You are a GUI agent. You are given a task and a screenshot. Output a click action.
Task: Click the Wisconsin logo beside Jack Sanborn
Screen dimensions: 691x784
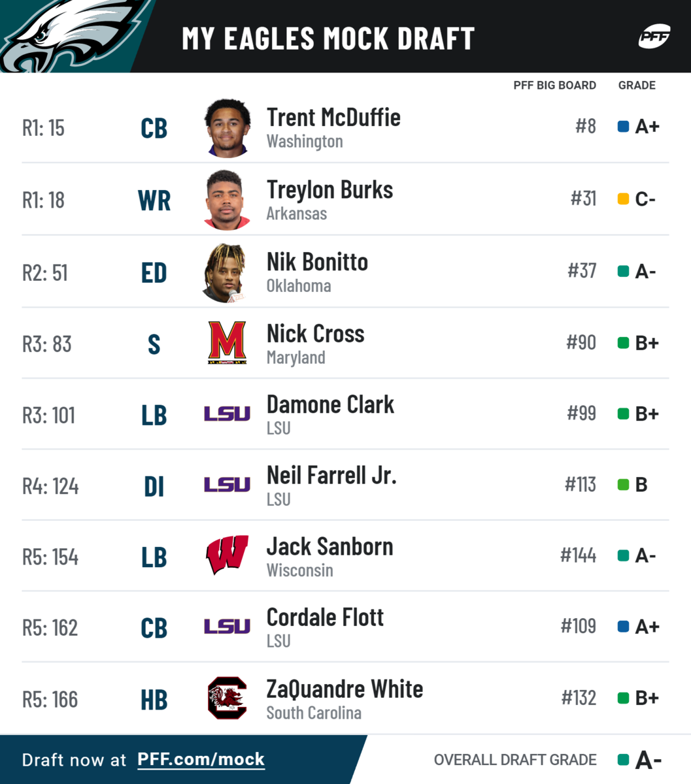point(227,555)
